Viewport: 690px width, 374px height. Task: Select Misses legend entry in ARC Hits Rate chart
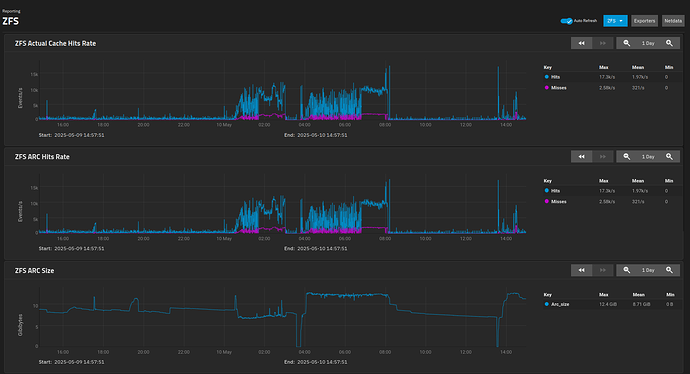tap(556, 202)
